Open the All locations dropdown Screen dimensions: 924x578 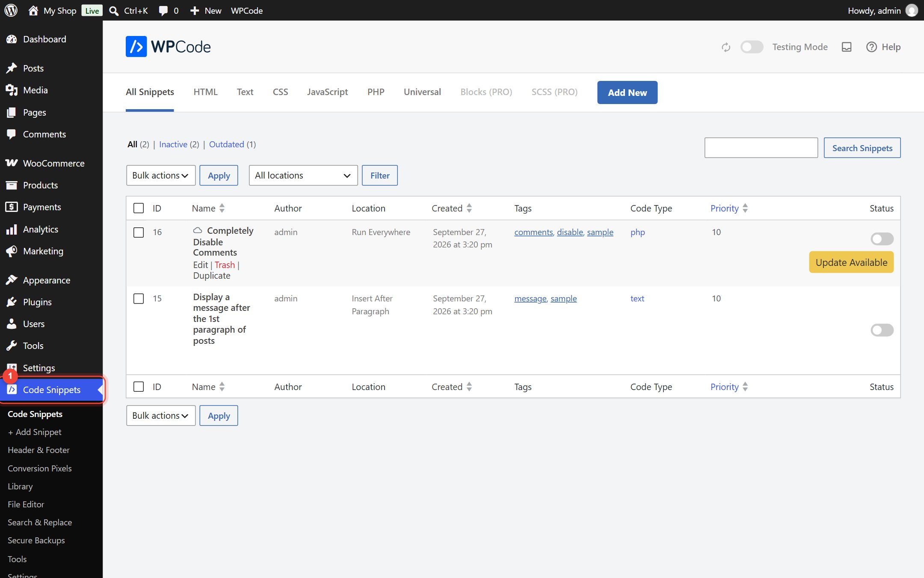click(x=303, y=175)
